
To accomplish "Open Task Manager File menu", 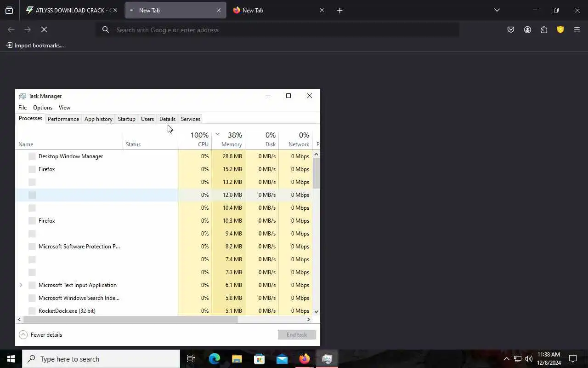I will tap(23, 108).
